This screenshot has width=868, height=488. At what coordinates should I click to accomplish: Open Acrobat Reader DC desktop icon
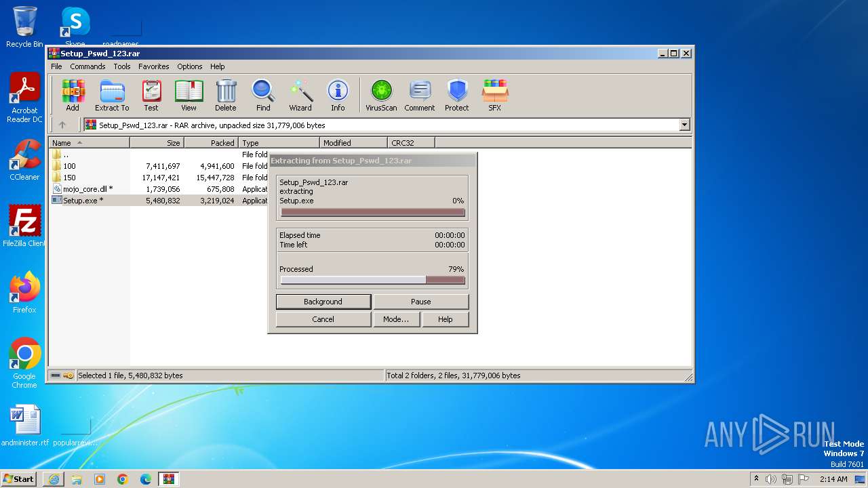(24, 98)
